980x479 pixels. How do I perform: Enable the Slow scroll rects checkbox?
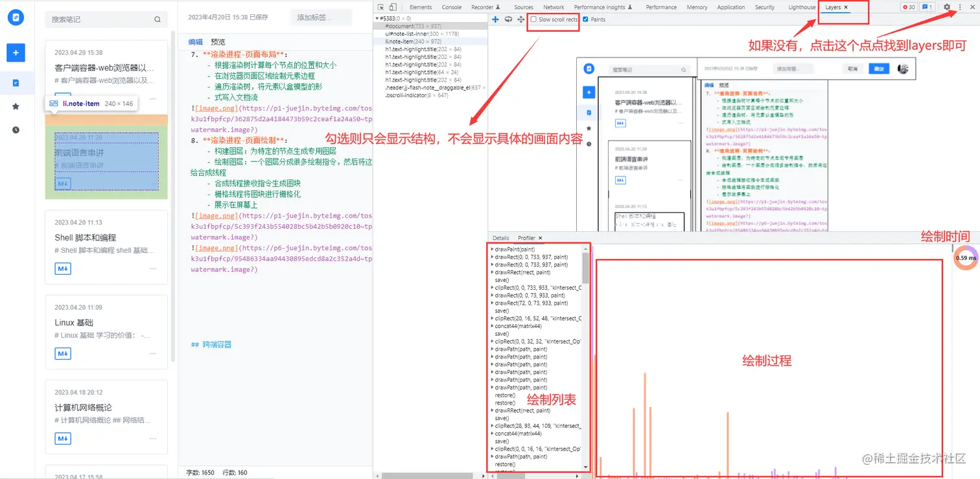(x=533, y=19)
